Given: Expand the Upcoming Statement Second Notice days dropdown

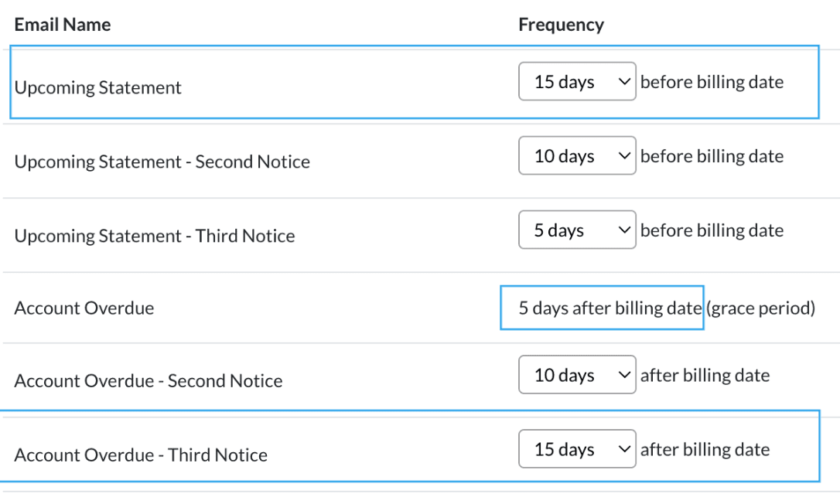Looking at the screenshot, I should 577,156.
